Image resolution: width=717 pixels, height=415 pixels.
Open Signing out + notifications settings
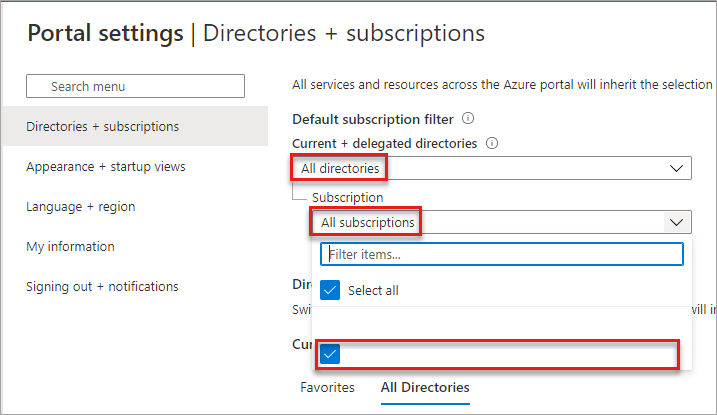click(x=102, y=287)
